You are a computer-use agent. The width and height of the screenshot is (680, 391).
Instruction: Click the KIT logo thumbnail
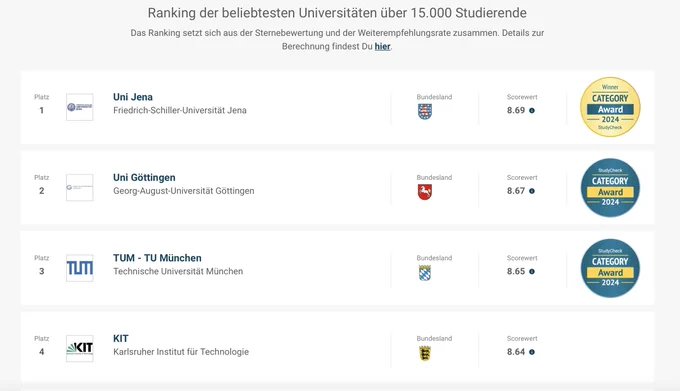[x=80, y=348]
